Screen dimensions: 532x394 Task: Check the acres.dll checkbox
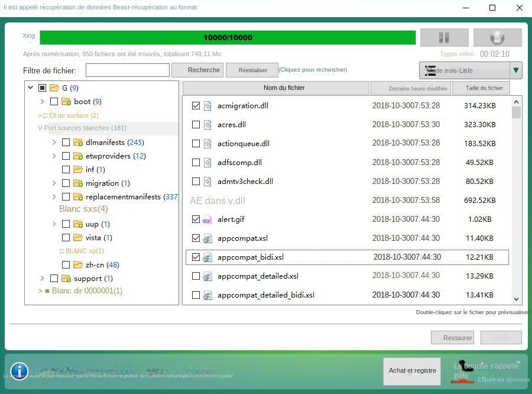click(195, 125)
